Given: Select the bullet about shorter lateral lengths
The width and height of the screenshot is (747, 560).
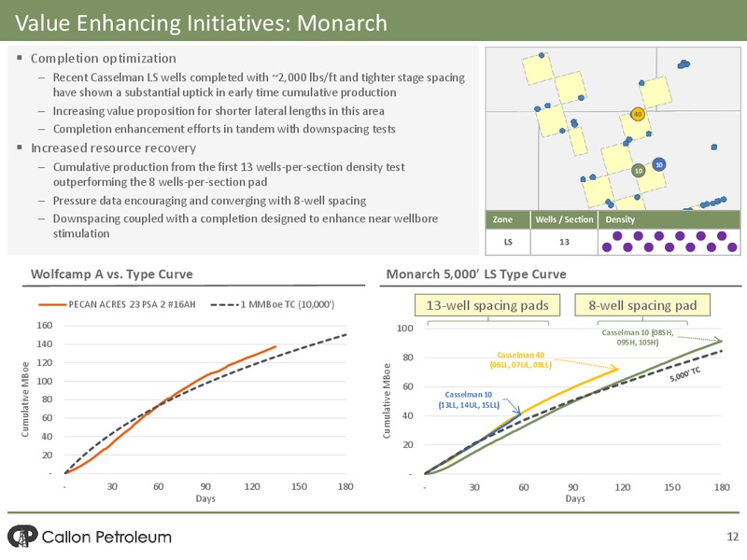Looking at the screenshot, I should point(218,111).
